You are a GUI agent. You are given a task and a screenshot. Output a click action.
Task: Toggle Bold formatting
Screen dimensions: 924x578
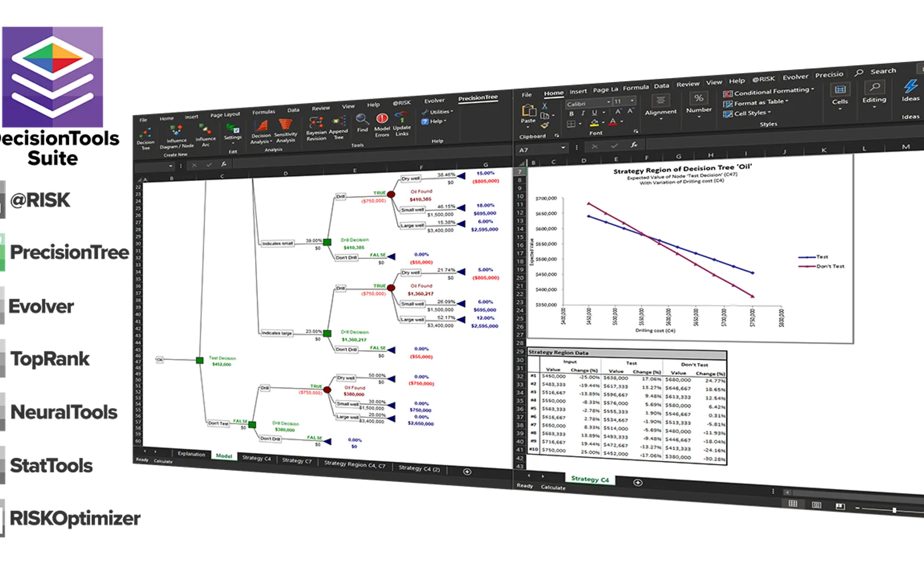571,114
